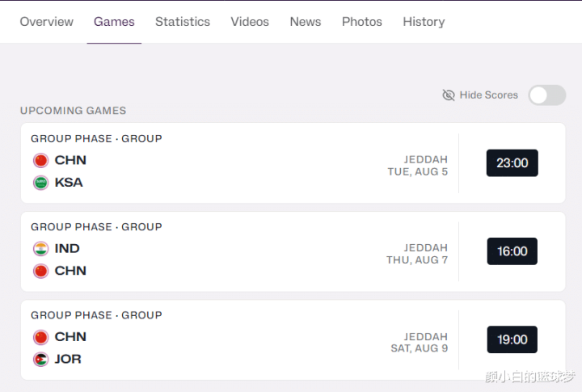Open JOR team link
The width and height of the screenshot is (582, 392).
68,359
